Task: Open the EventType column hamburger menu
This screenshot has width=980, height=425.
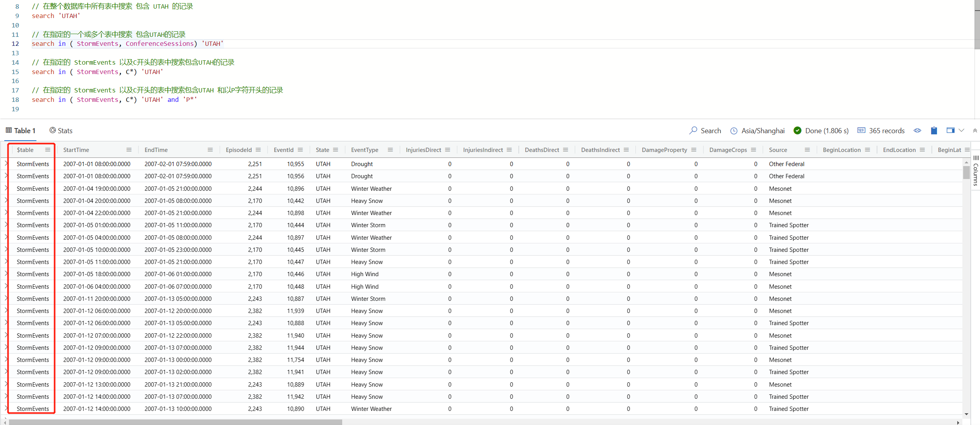Action: click(390, 150)
